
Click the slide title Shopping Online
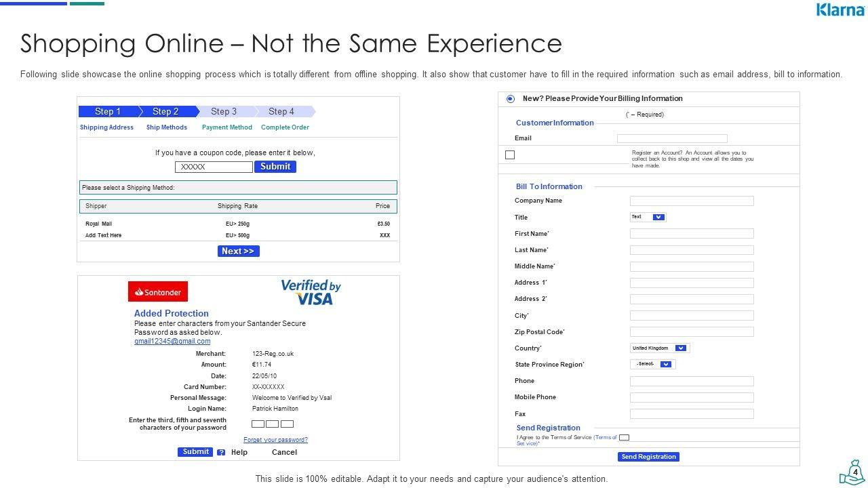click(292, 44)
